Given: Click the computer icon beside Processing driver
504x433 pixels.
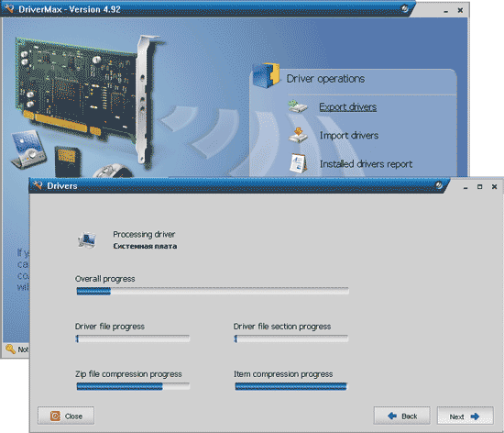Looking at the screenshot, I should point(87,240).
